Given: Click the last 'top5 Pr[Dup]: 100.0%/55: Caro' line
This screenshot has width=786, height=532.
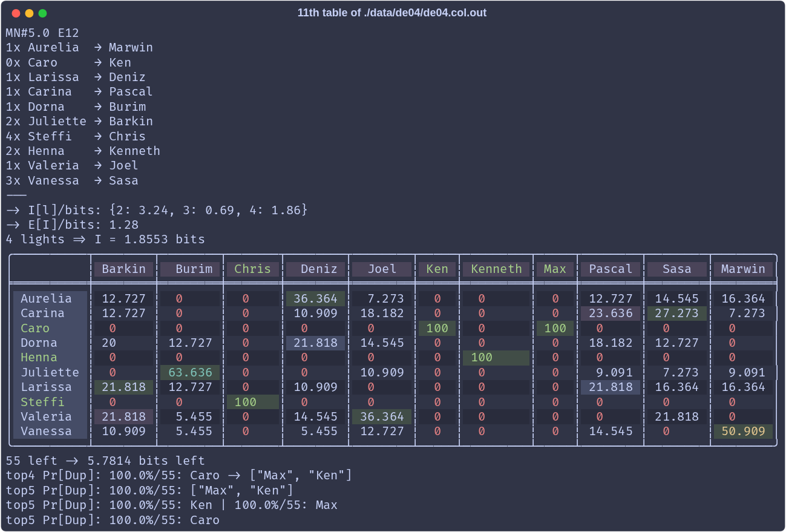Looking at the screenshot, I should pos(113,520).
